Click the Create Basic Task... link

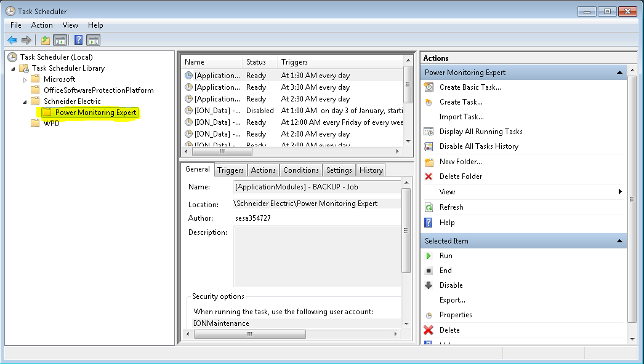click(470, 87)
